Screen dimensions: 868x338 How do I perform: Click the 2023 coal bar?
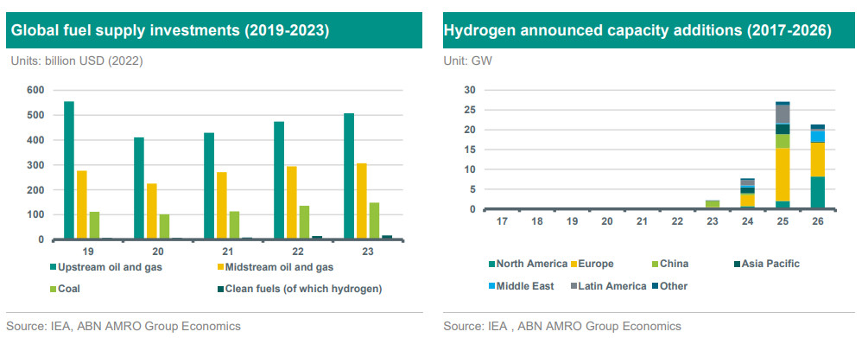(374, 221)
